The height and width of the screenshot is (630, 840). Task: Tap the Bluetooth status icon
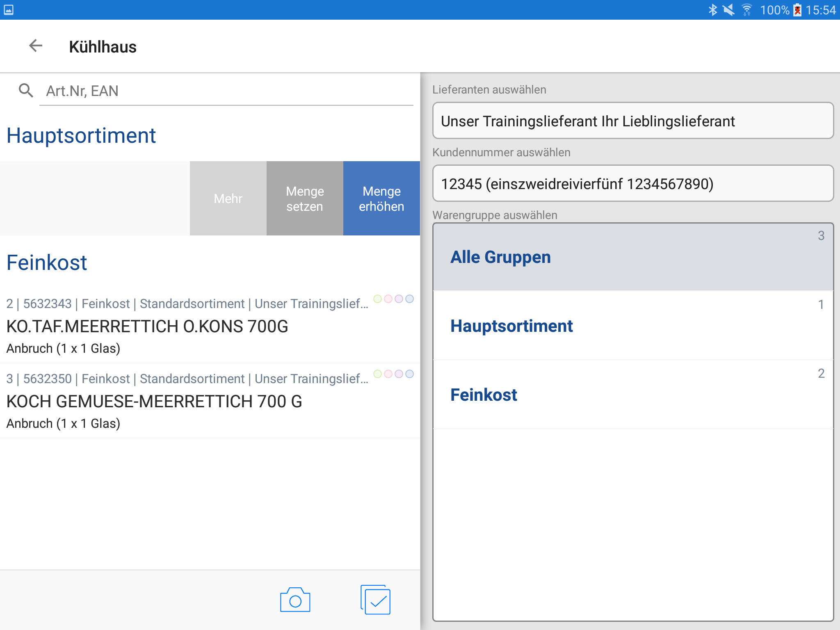(x=713, y=10)
